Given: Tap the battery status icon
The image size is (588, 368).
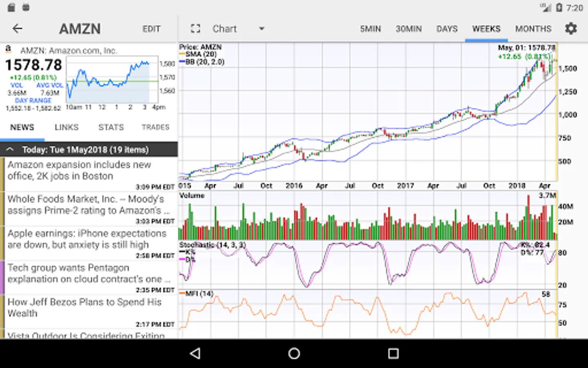Looking at the screenshot, I should 559,8.
